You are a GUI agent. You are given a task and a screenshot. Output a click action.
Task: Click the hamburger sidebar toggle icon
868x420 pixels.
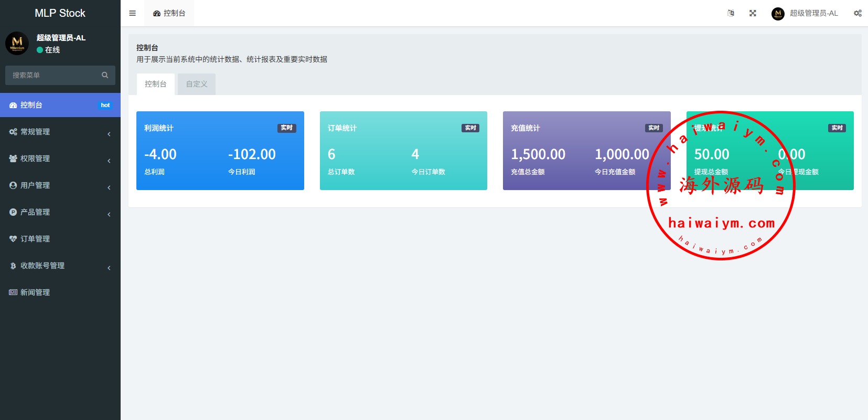click(132, 13)
